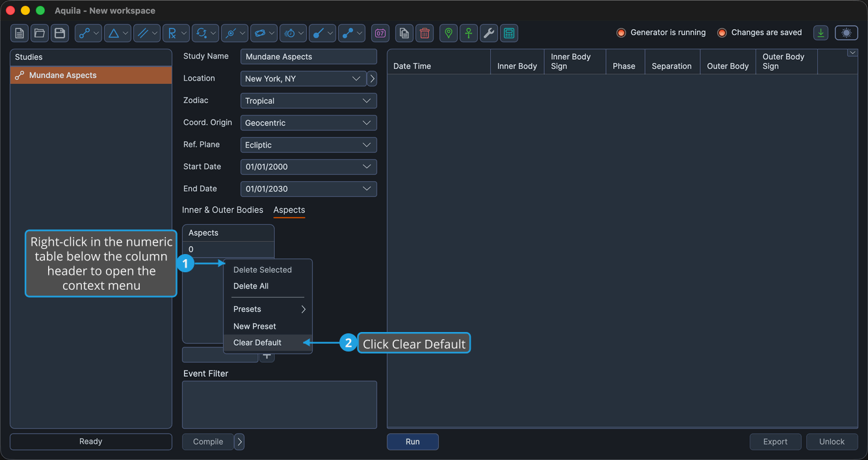The width and height of the screenshot is (868, 460).
Task: Open the Presets submenu
Action: [x=268, y=309]
